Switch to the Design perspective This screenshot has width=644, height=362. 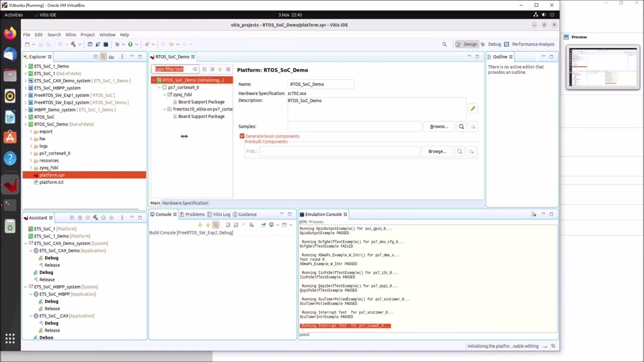coord(466,44)
